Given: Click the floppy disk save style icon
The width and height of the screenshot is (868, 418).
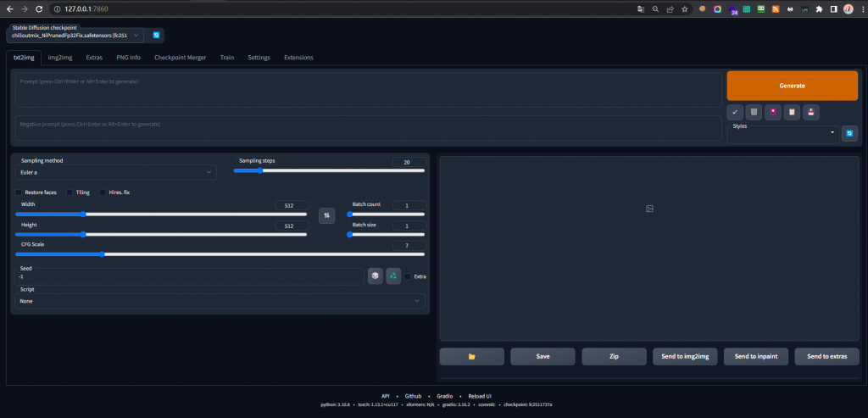Looking at the screenshot, I should (811, 113).
